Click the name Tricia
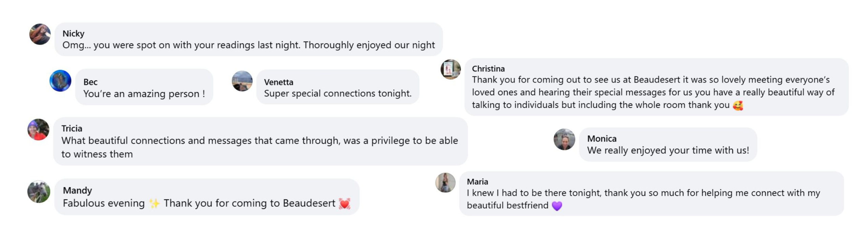The height and width of the screenshot is (241, 868). [x=72, y=128]
